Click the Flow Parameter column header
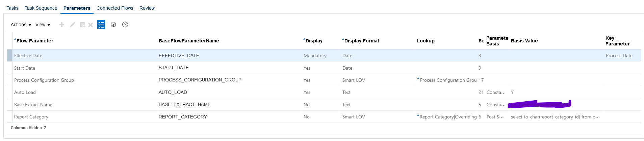This screenshot has height=141, width=644. point(34,41)
